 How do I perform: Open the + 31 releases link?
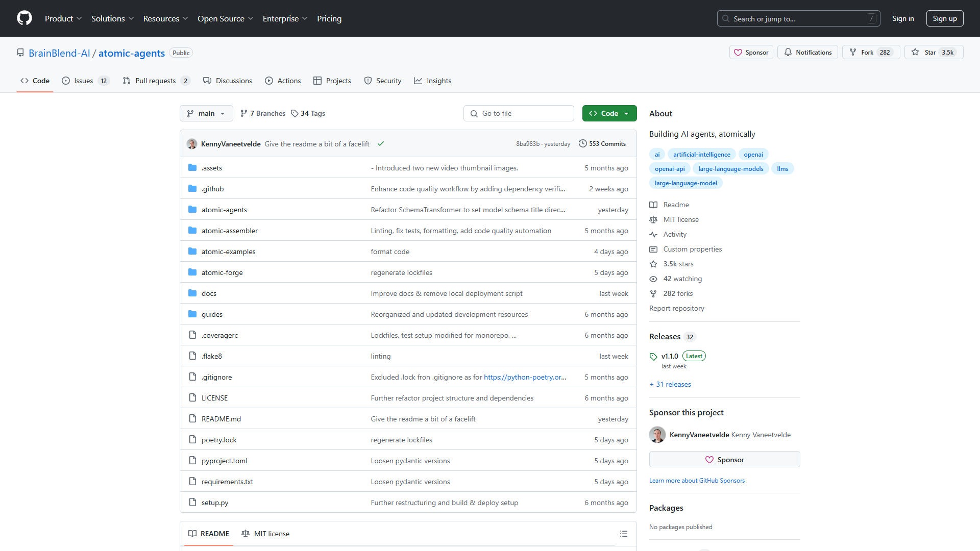670,384
